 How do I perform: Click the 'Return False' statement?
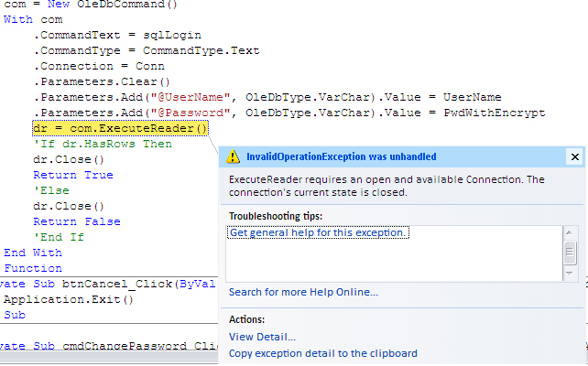(x=77, y=221)
